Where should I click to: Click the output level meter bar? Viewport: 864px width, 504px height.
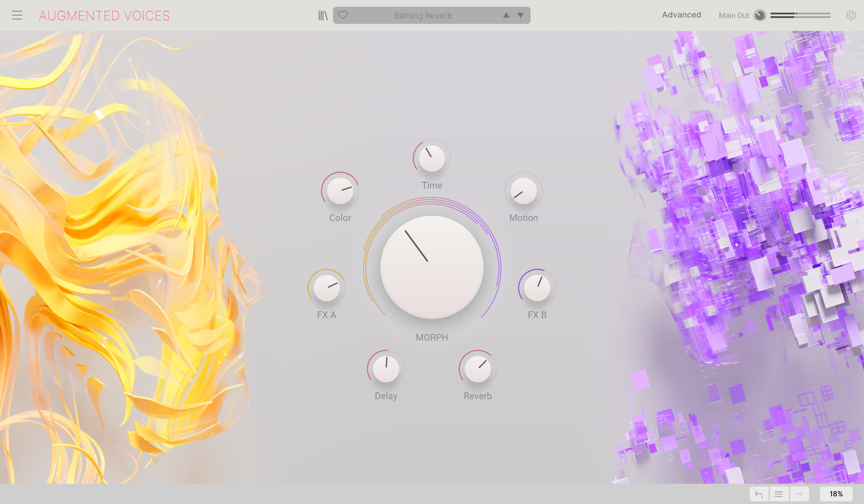click(800, 15)
